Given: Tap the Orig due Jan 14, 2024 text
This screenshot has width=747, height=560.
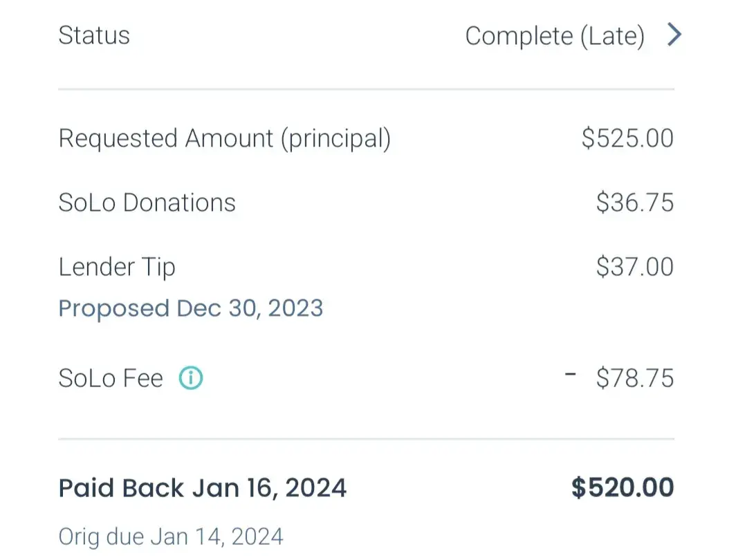Looking at the screenshot, I should (171, 536).
